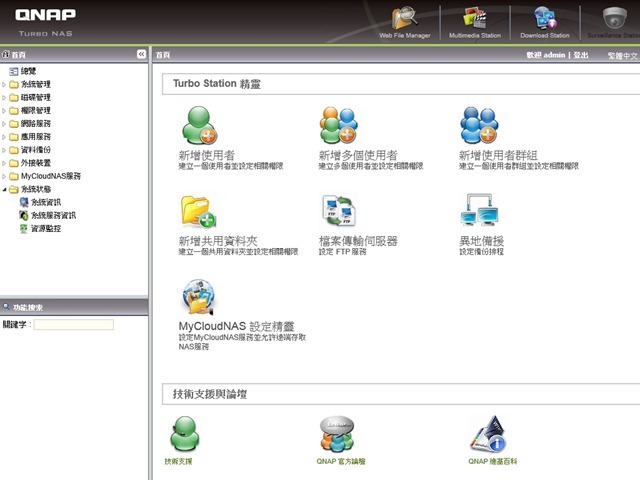Collapse the 系統狀態 tree node
Screen dimensions: 640x480
tap(4, 189)
